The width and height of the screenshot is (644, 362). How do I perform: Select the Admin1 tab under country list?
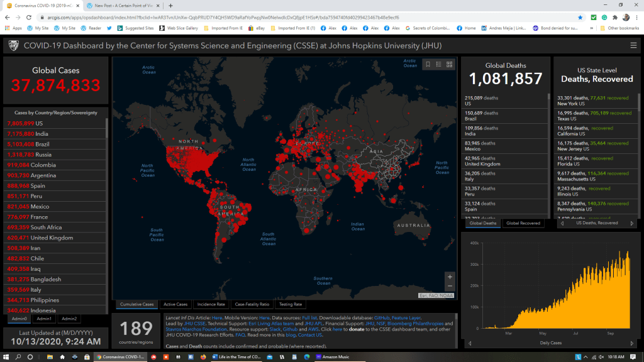coord(45,319)
